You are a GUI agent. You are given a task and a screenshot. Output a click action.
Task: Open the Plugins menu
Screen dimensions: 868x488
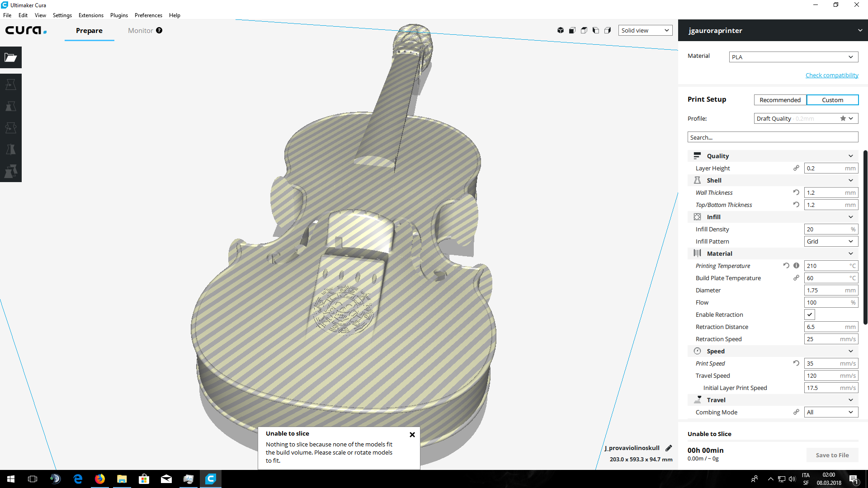(119, 15)
